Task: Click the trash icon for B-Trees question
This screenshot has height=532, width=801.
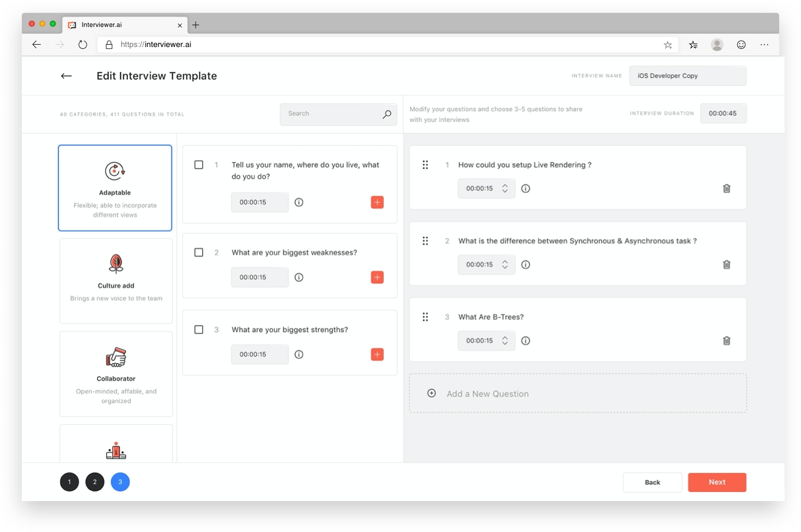Action: pos(726,341)
